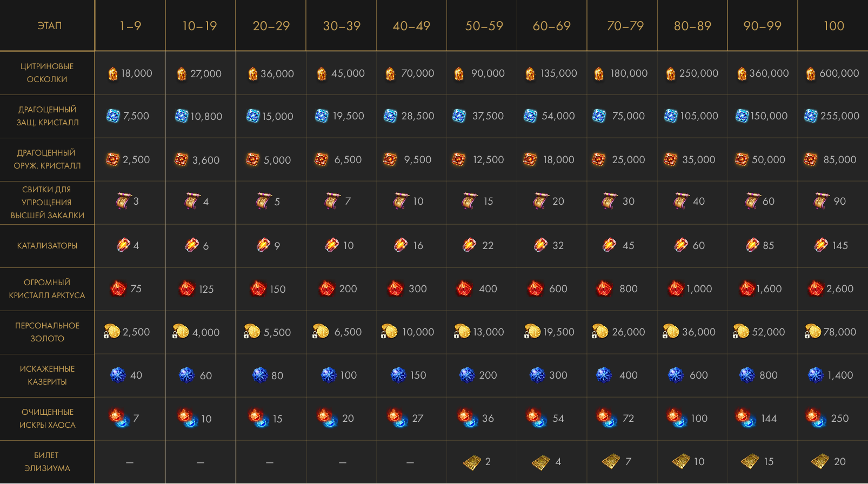Click the blue defense crystal icon beside 7,500
868x484 pixels.
[x=113, y=116]
